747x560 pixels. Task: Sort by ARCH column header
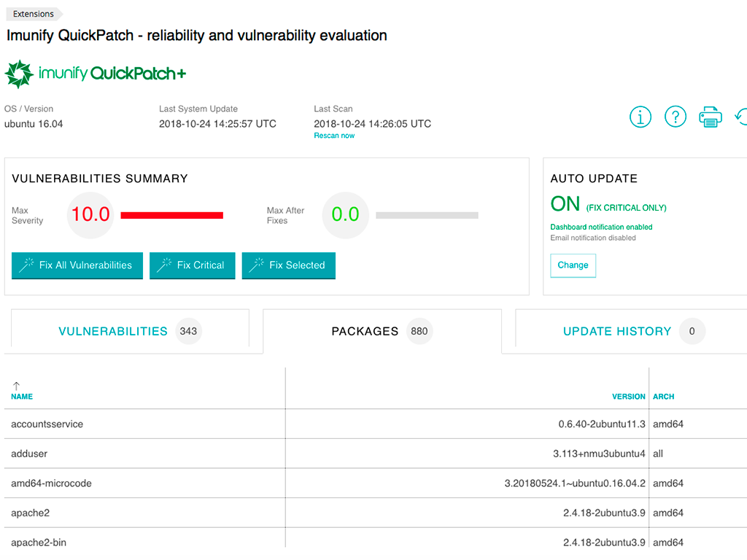click(x=663, y=397)
